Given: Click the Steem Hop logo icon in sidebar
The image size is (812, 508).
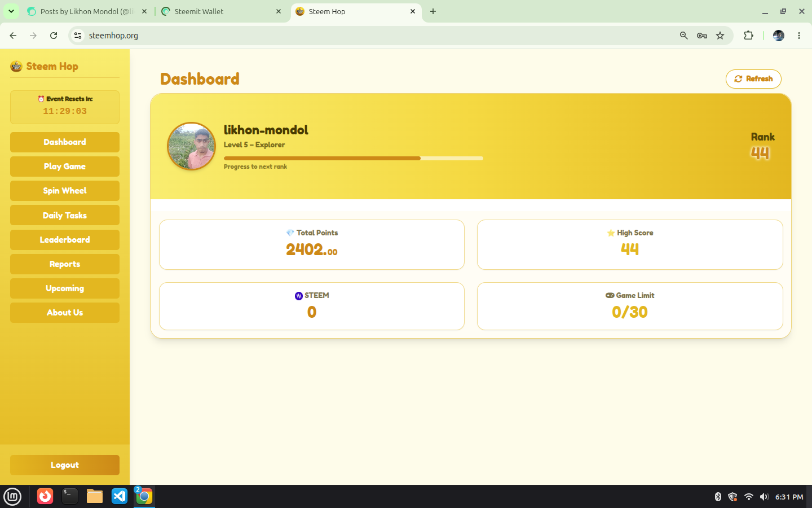Looking at the screenshot, I should [16, 67].
